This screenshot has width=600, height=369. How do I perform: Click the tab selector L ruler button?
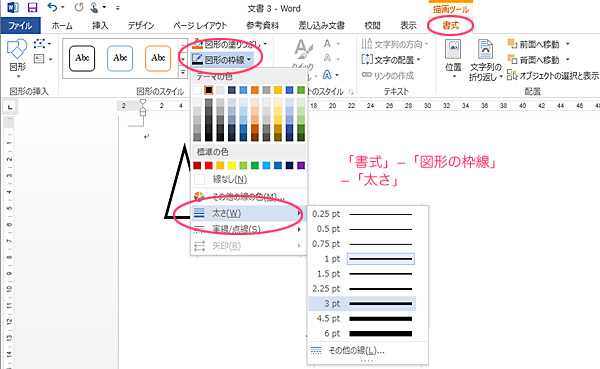(x=10, y=107)
